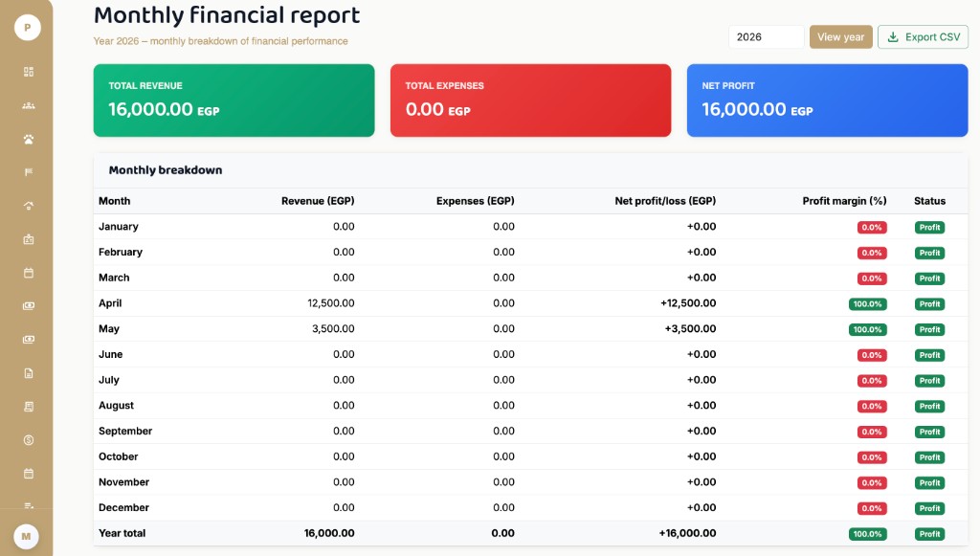Click the Profit margin (%) column header

tap(844, 201)
